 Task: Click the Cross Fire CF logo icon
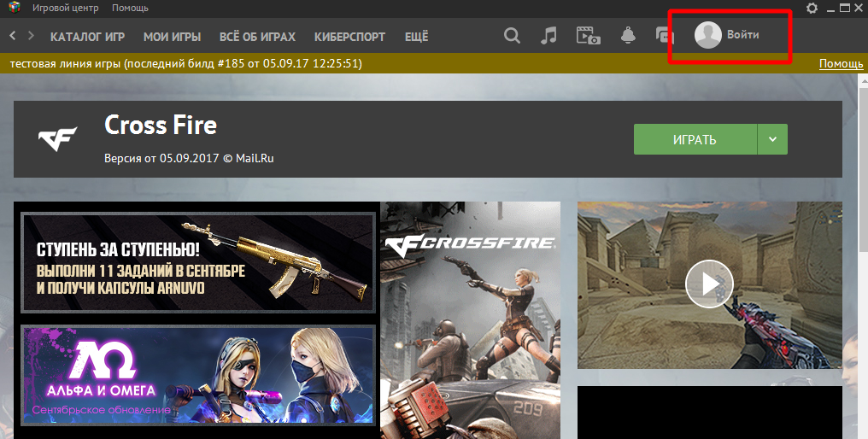coord(57,139)
